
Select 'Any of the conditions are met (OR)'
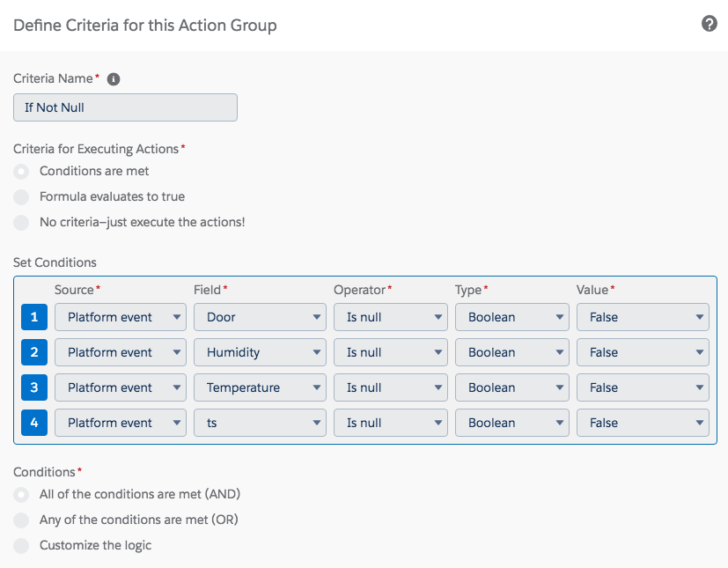pos(21,520)
